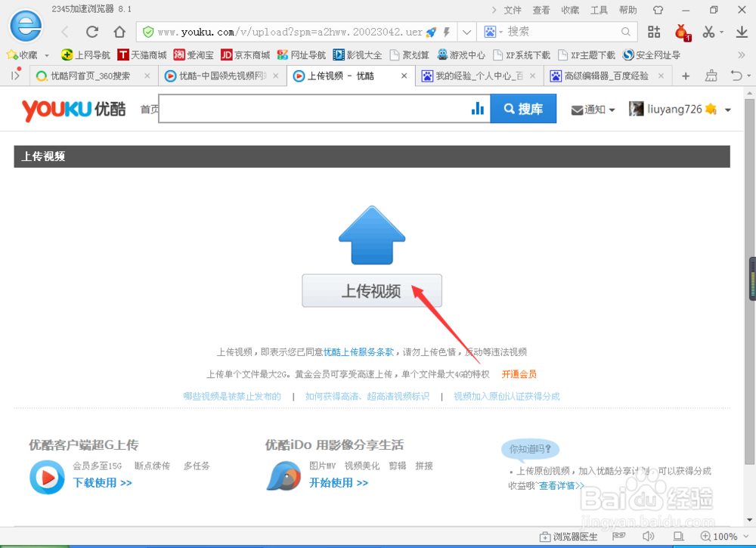Screen dimensions: 756x548
Task: Open the 网址导航 bookmark
Action: point(302,55)
